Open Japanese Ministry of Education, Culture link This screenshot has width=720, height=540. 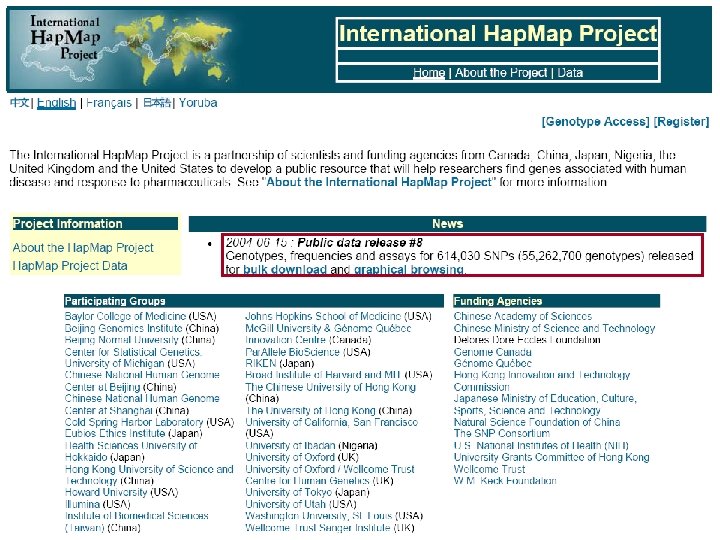pyautogui.click(x=545, y=405)
